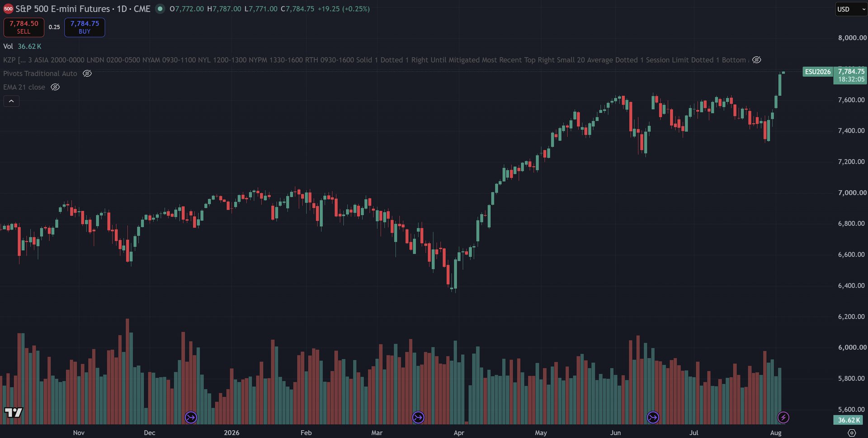Select the EMA 21 close legend

[24, 87]
